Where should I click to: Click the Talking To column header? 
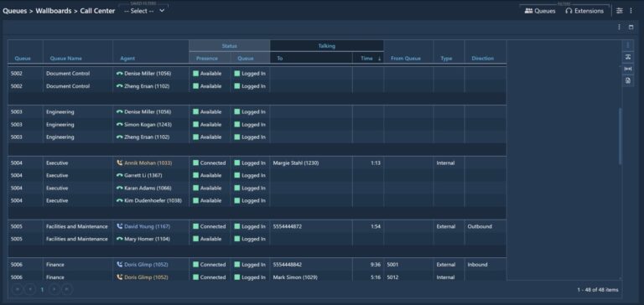(280, 59)
